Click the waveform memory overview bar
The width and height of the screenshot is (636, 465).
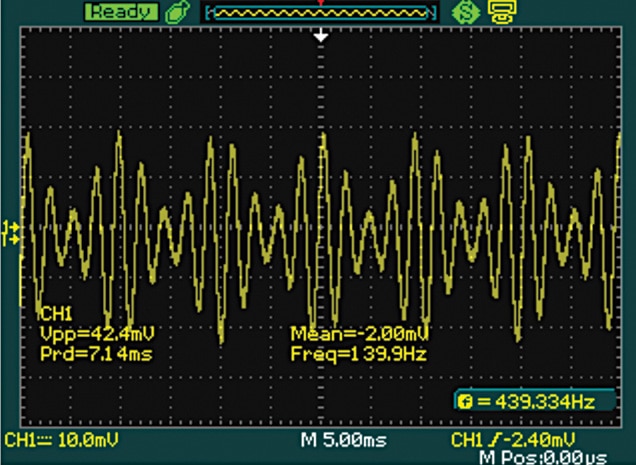click(x=320, y=13)
